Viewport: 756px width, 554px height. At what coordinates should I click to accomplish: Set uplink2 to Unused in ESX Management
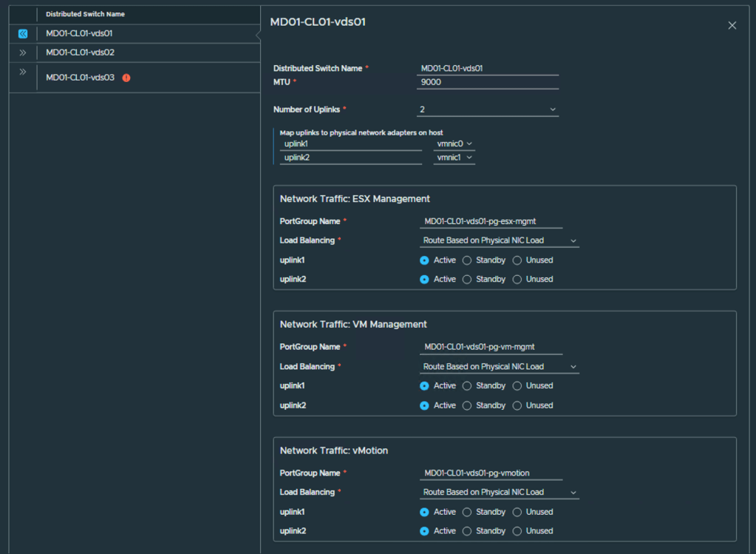517,279
